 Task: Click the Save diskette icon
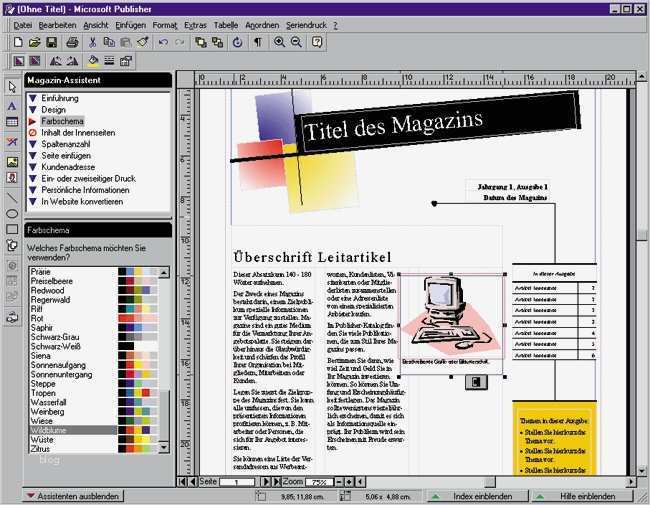tap(52, 42)
